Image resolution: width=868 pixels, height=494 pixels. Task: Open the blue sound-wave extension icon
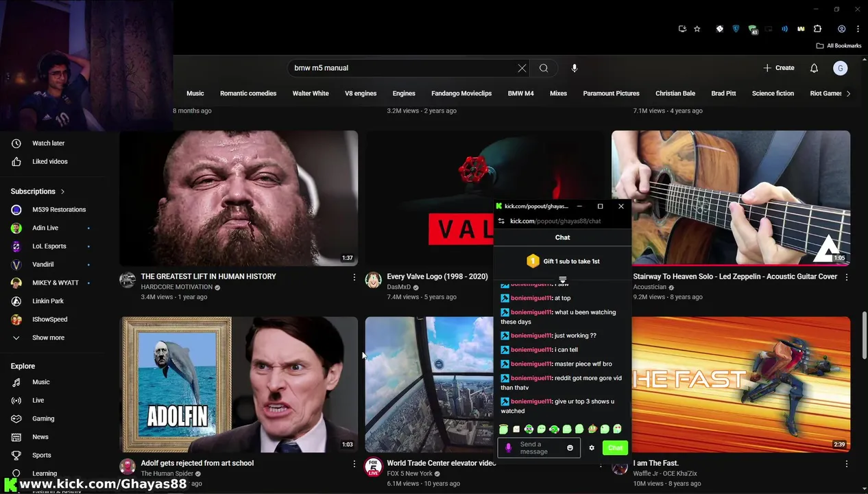click(x=785, y=29)
